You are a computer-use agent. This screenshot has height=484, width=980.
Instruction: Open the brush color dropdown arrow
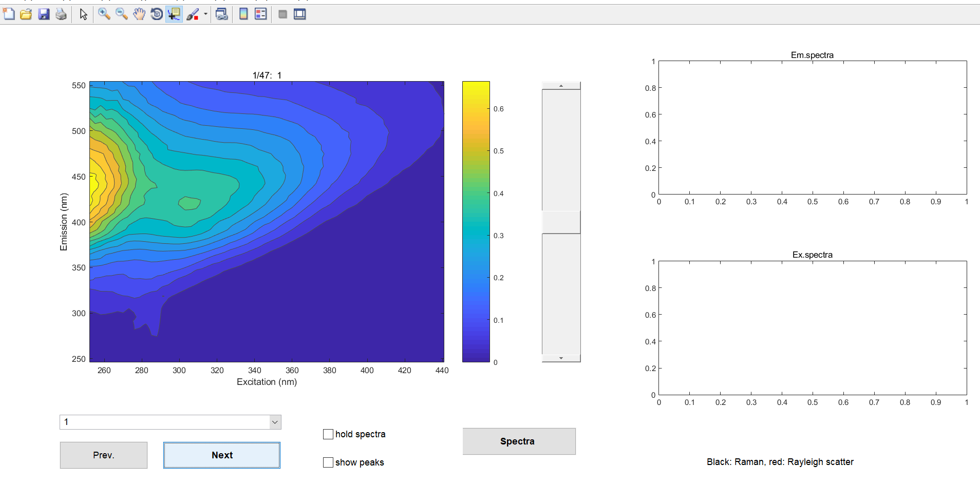click(x=205, y=14)
